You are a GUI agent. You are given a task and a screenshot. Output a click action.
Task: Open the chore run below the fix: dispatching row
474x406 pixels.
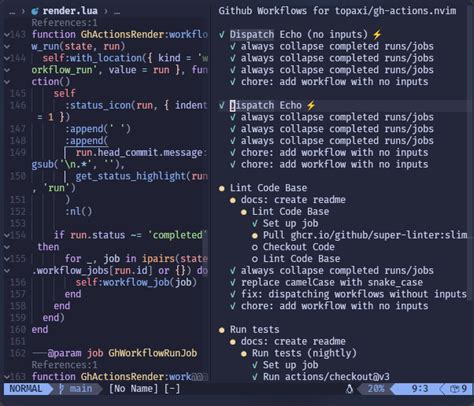tap(334, 306)
